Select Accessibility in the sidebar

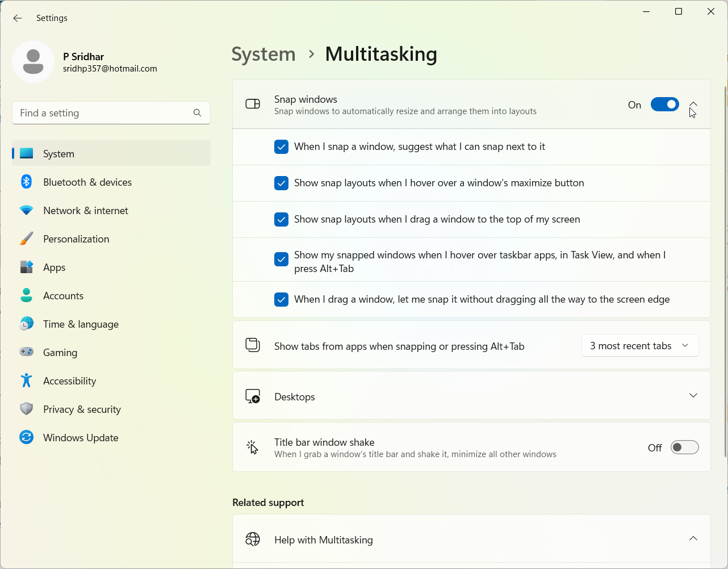(111, 380)
